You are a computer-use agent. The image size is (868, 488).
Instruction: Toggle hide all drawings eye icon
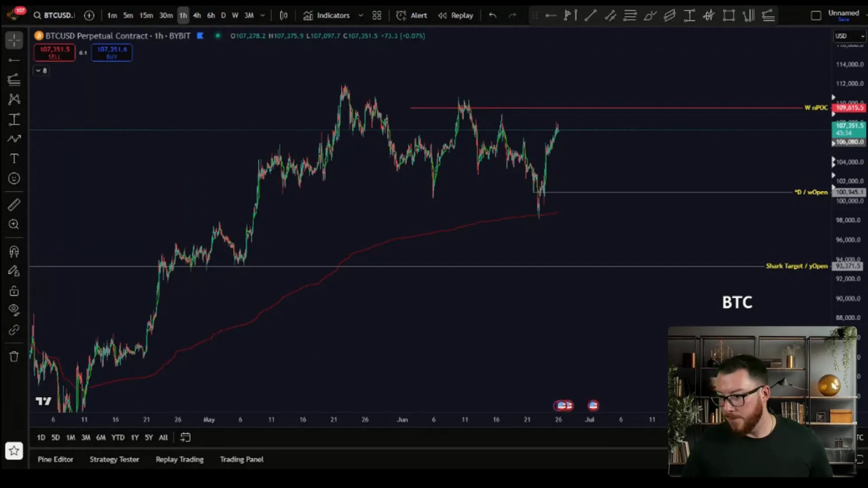click(x=14, y=310)
